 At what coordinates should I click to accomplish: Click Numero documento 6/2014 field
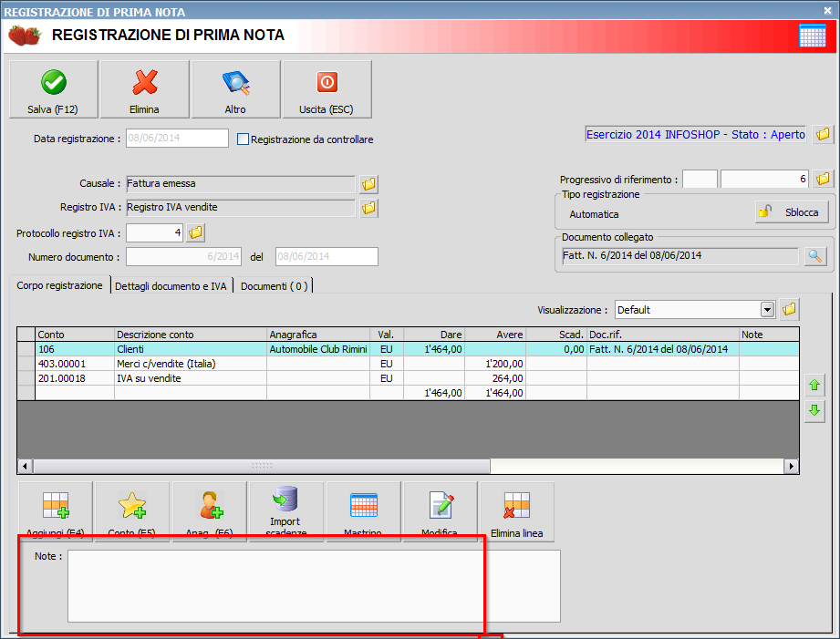tap(183, 256)
